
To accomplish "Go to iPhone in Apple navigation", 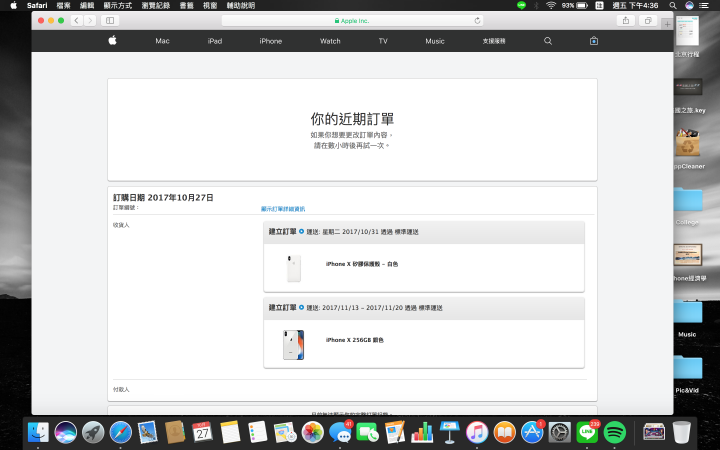I will 270,41.
